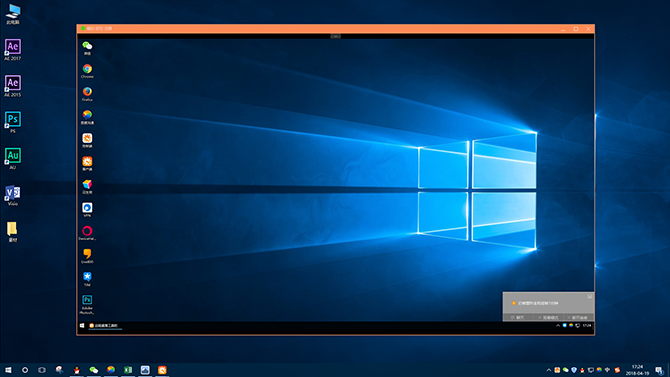Maximize the orange remote control window
The height and width of the screenshot is (377, 670).
[x=576, y=29]
